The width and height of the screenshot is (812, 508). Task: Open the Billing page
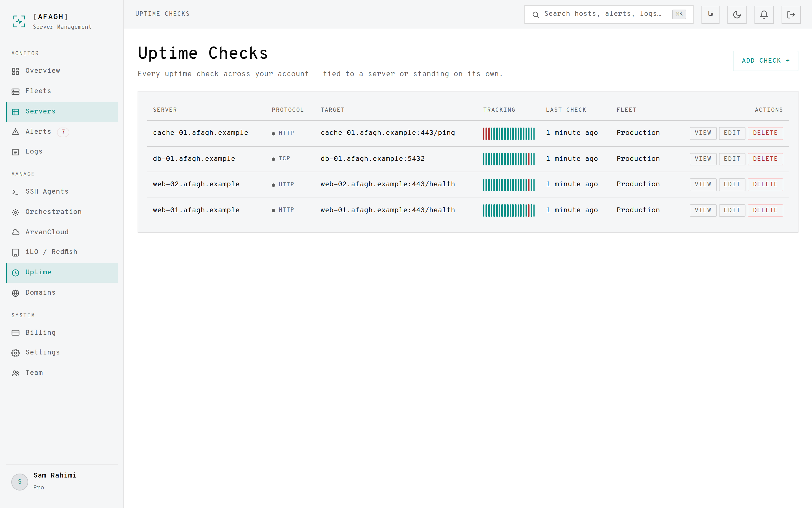click(x=62, y=333)
